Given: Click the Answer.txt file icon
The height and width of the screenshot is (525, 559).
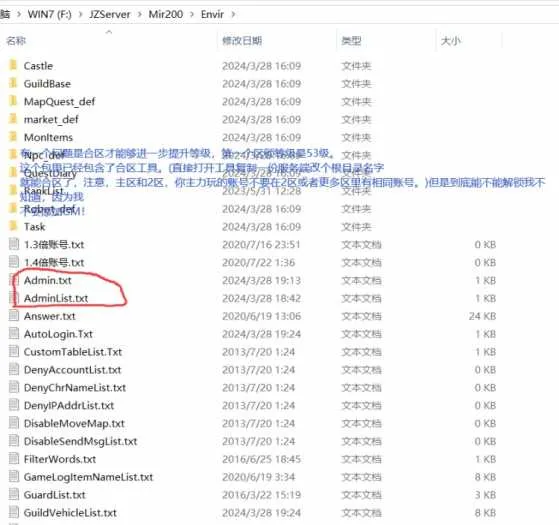Looking at the screenshot, I should (x=14, y=316).
